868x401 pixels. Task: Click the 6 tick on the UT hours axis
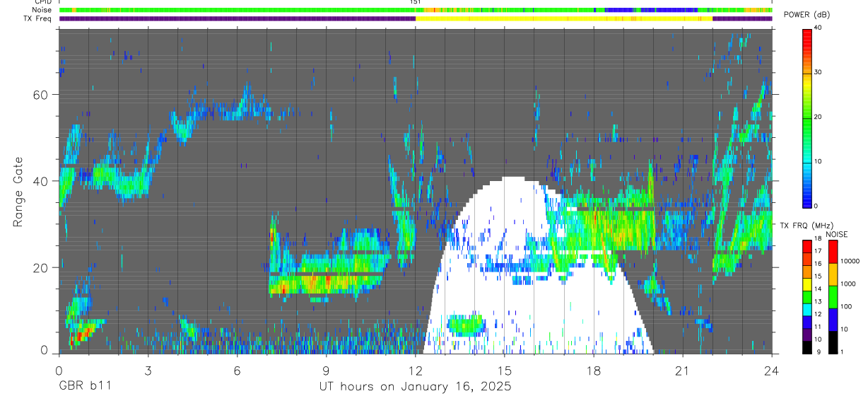237,371
